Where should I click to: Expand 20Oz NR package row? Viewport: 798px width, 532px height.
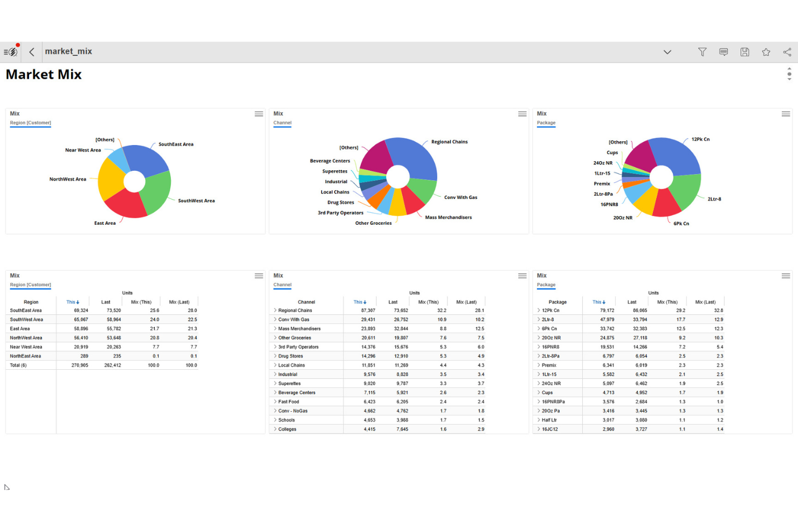click(x=539, y=338)
